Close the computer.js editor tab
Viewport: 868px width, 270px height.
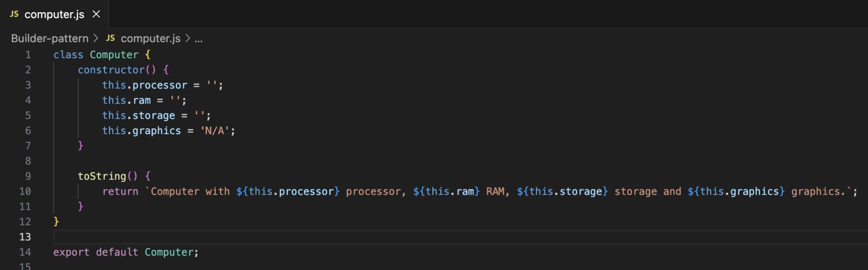(x=96, y=14)
